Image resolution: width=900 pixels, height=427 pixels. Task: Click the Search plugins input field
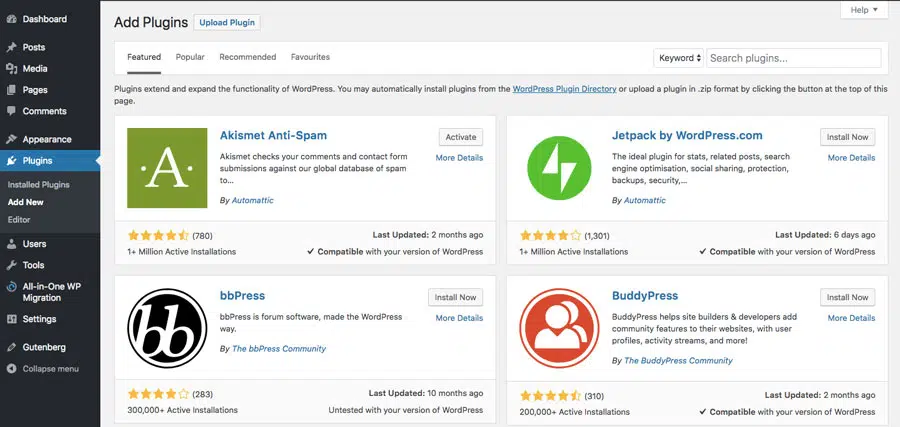(x=794, y=58)
